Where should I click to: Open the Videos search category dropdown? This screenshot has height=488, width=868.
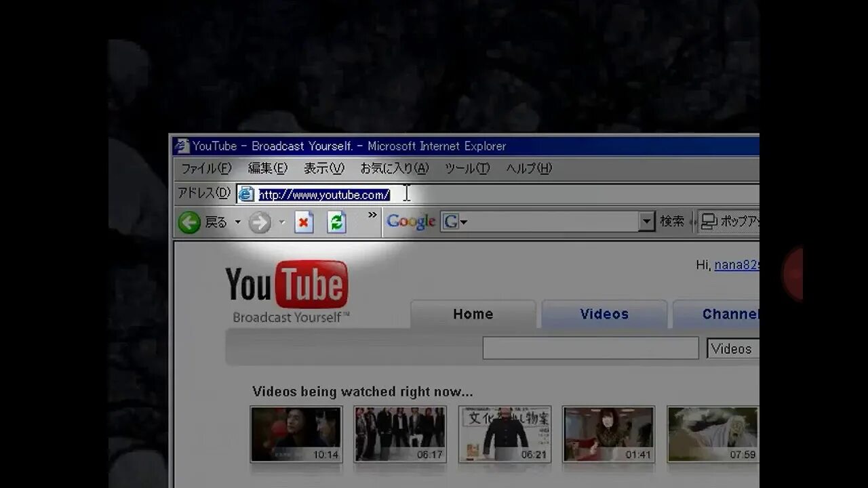coord(733,348)
